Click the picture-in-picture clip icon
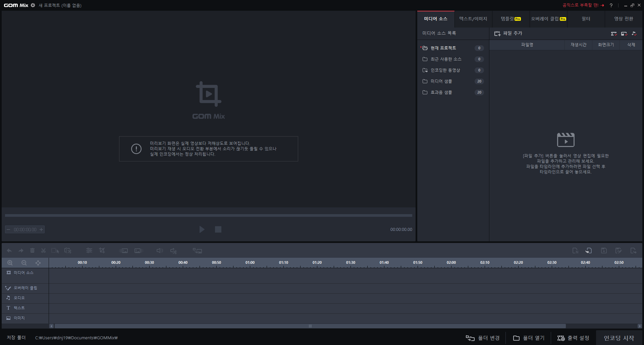644x345 pixels. click(197, 251)
